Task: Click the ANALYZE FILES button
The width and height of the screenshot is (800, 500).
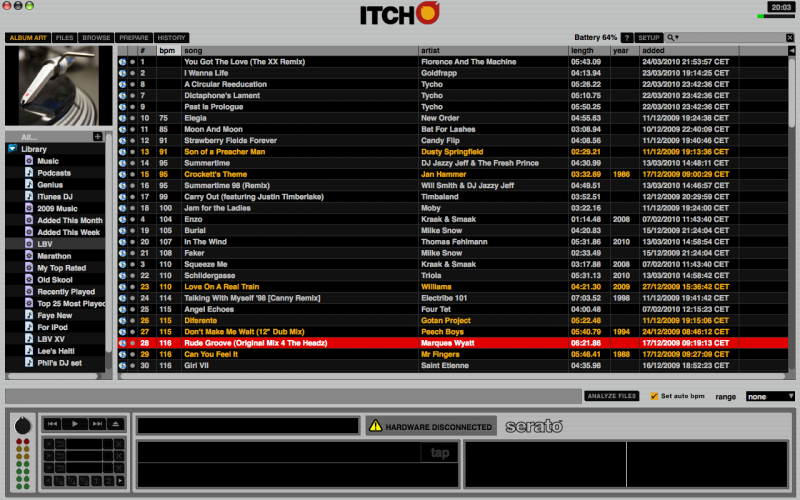Action: click(611, 396)
